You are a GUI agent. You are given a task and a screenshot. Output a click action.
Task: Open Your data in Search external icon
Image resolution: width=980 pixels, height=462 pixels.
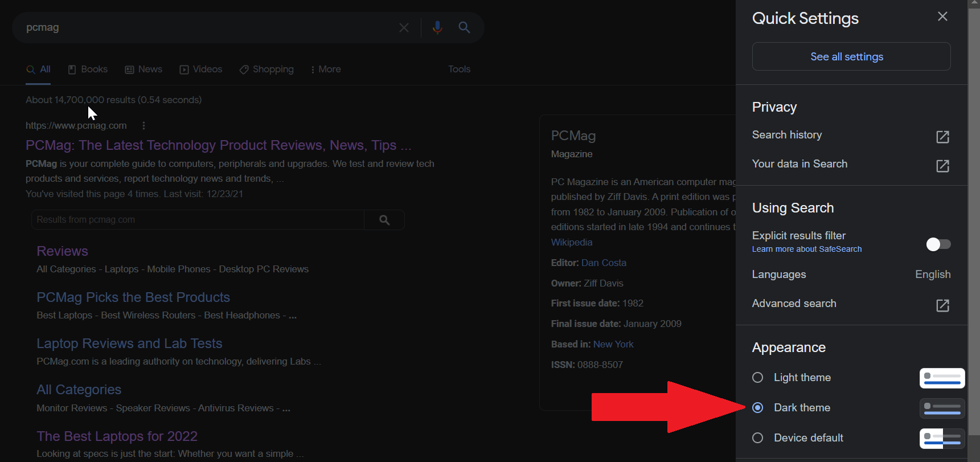point(942,166)
